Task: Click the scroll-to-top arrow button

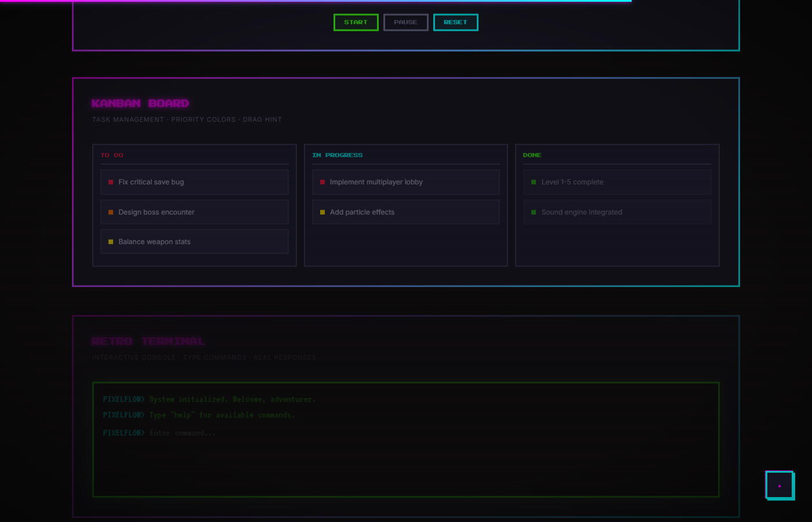Action: (x=780, y=485)
